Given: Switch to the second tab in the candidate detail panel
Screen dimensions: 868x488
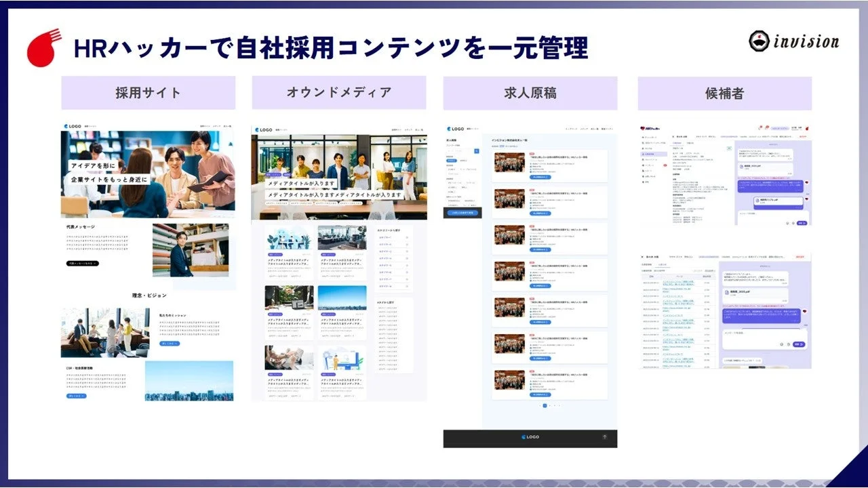Looking at the screenshot, I should [690, 143].
